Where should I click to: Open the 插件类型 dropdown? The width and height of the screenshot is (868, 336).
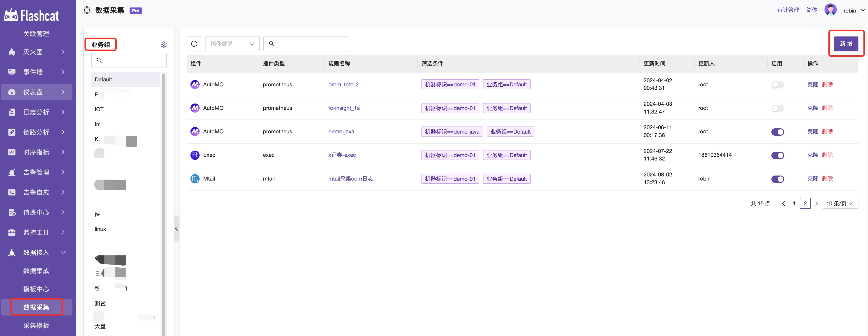[232, 44]
